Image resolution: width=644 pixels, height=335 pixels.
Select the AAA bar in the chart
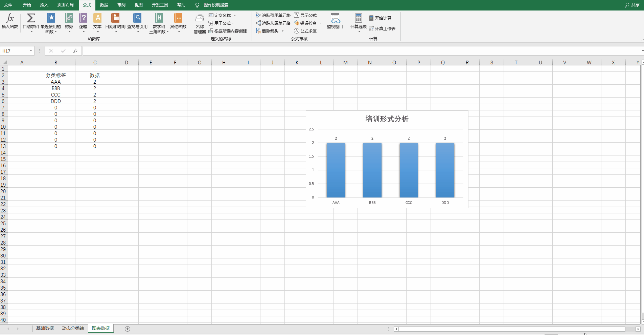tap(336, 170)
